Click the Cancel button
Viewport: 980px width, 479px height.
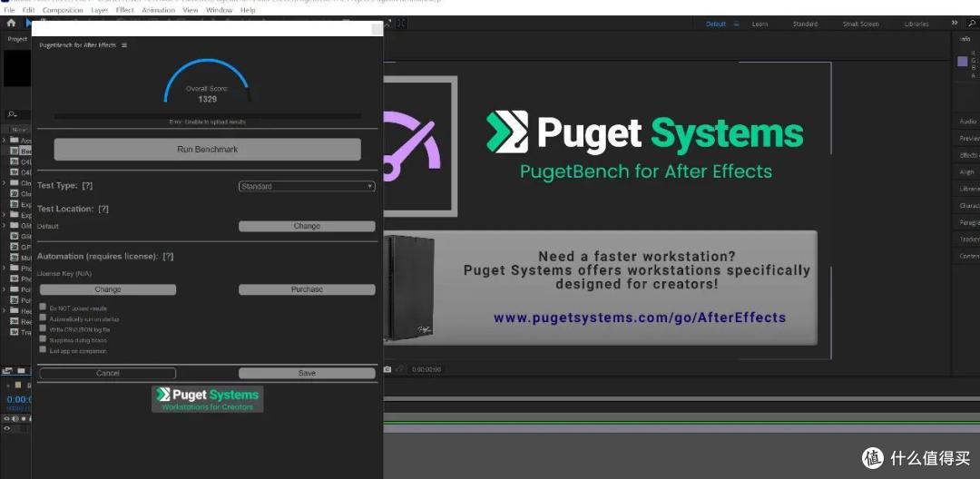108,374
